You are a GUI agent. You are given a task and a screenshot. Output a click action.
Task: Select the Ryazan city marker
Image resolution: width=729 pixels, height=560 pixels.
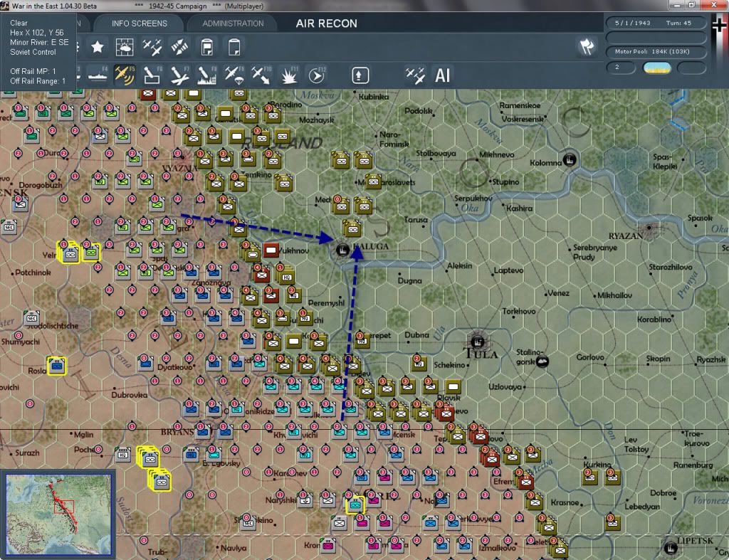tap(649, 228)
